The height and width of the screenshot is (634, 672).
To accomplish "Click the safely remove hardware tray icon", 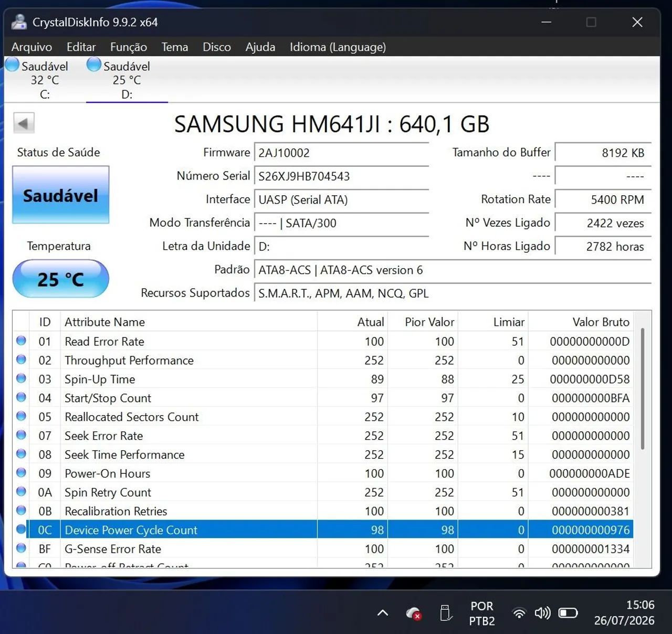I will tap(446, 612).
